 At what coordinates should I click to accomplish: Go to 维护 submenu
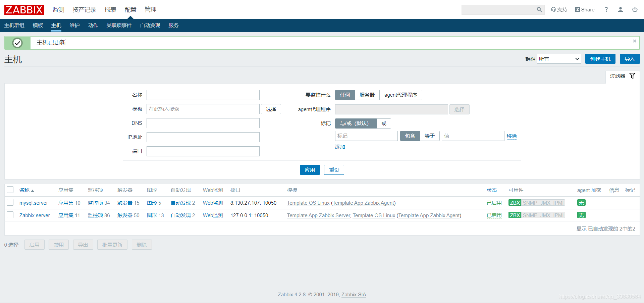[x=75, y=26]
